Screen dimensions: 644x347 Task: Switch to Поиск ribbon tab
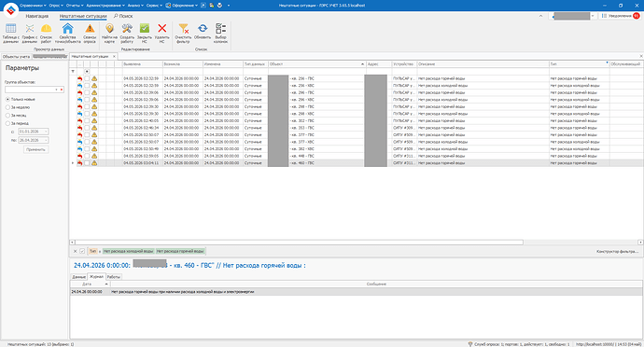123,16
